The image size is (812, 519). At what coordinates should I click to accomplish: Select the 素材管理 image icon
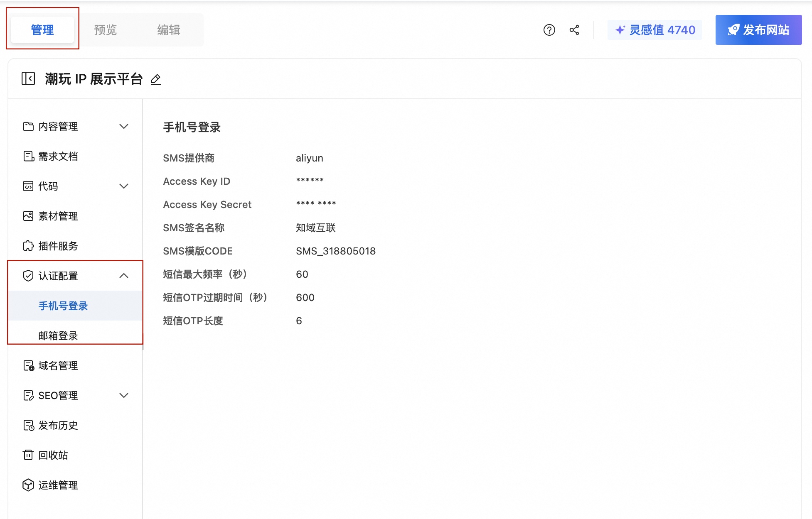[x=28, y=216]
